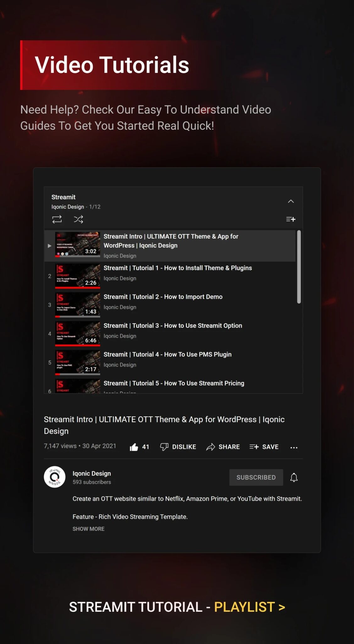Collapse the Streamit playlist panel
This screenshot has height=644, width=354.
[291, 201]
